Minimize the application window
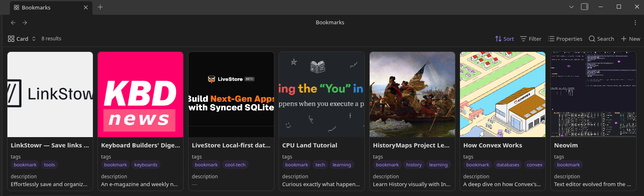The height and width of the screenshot is (196, 644). pyautogui.click(x=602, y=7)
